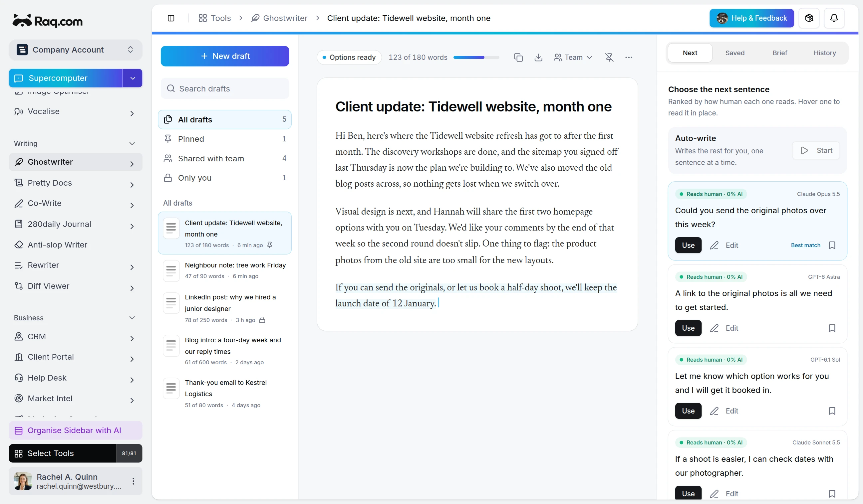
Task: Open the Team sharing dropdown
Action: tap(573, 58)
